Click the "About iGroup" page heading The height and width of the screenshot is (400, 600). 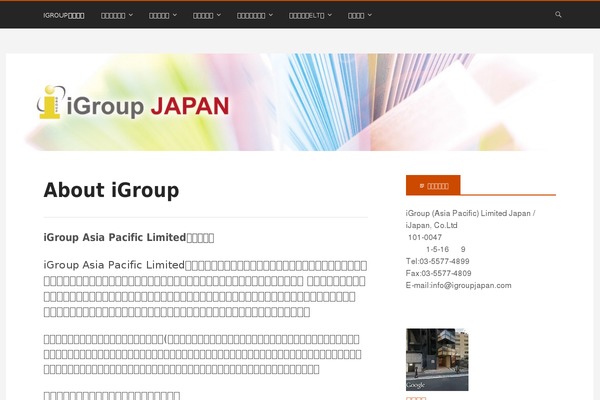pyautogui.click(x=111, y=190)
